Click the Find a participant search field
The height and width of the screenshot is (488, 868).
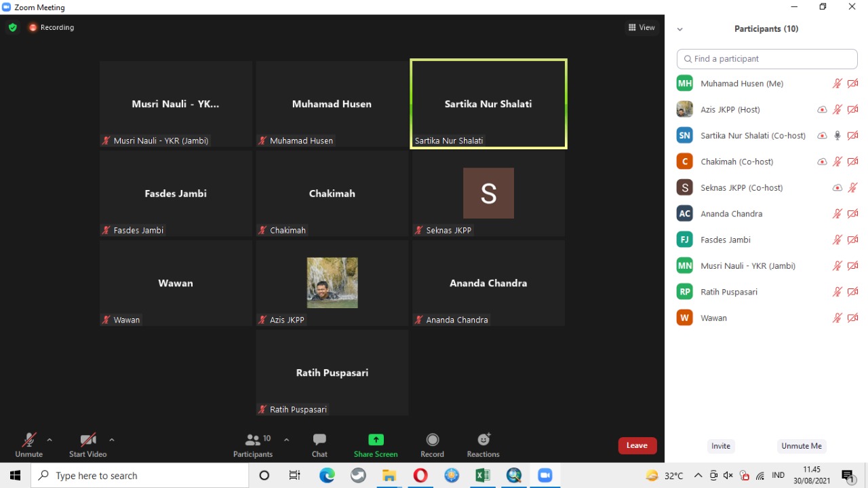[767, 59]
